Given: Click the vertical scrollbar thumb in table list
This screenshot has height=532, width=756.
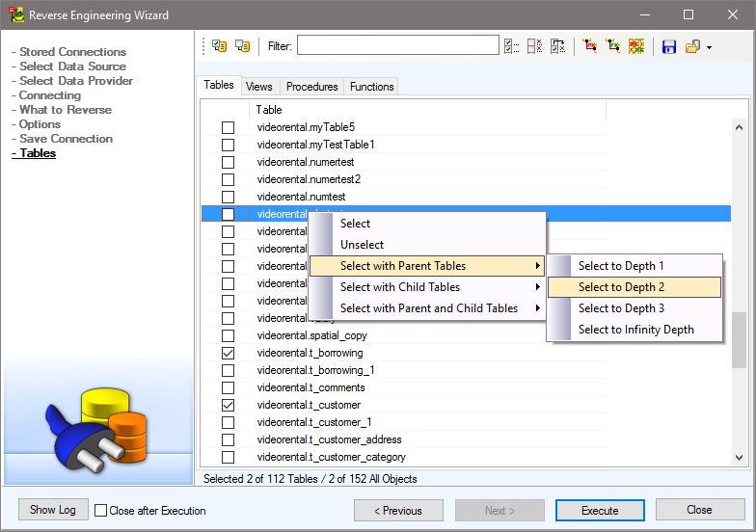Looking at the screenshot, I should coord(739,340).
